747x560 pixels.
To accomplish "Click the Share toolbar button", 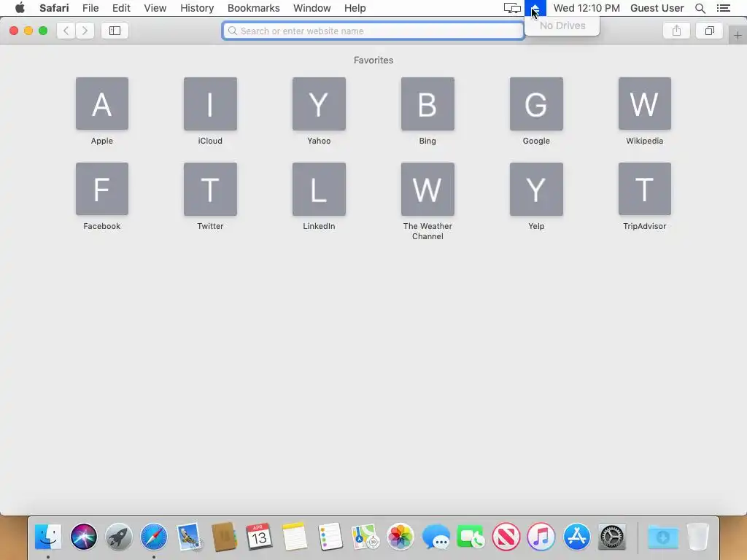I will [x=676, y=31].
